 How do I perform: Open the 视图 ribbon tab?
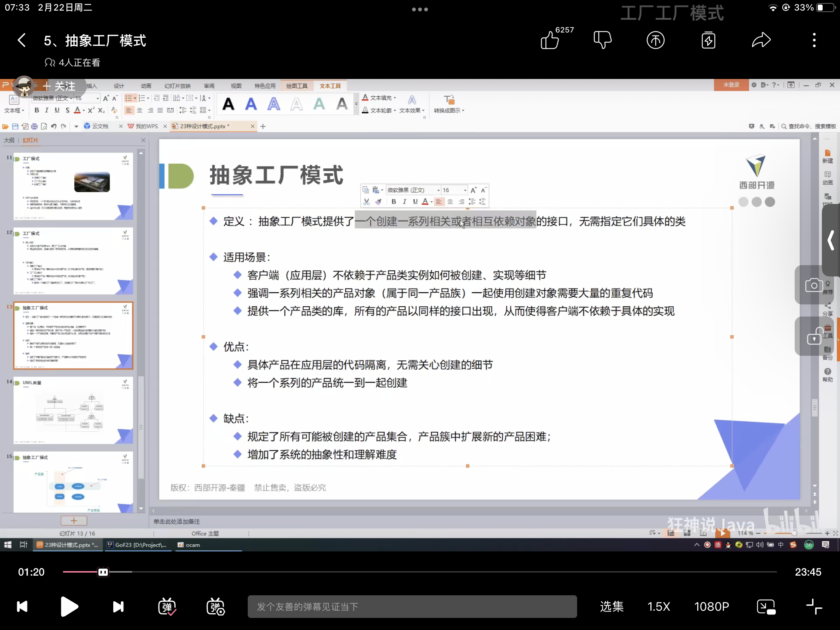tap(236, 86)
